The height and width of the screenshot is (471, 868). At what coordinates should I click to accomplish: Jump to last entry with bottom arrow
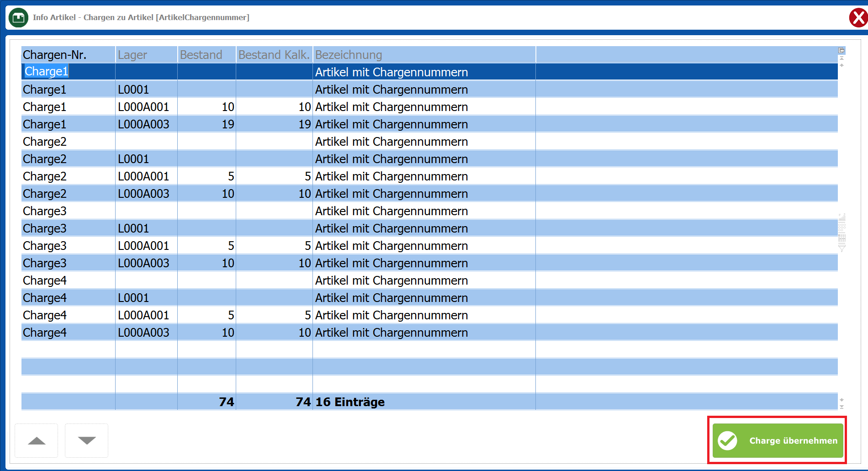click(842, 407)
